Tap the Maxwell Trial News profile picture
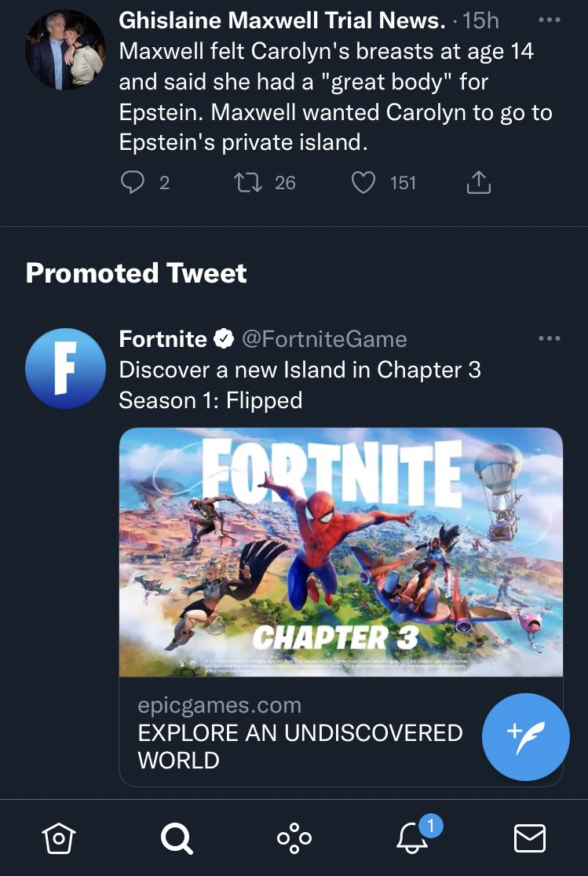Viewport: 588px width, 876px height. point(65,49)
